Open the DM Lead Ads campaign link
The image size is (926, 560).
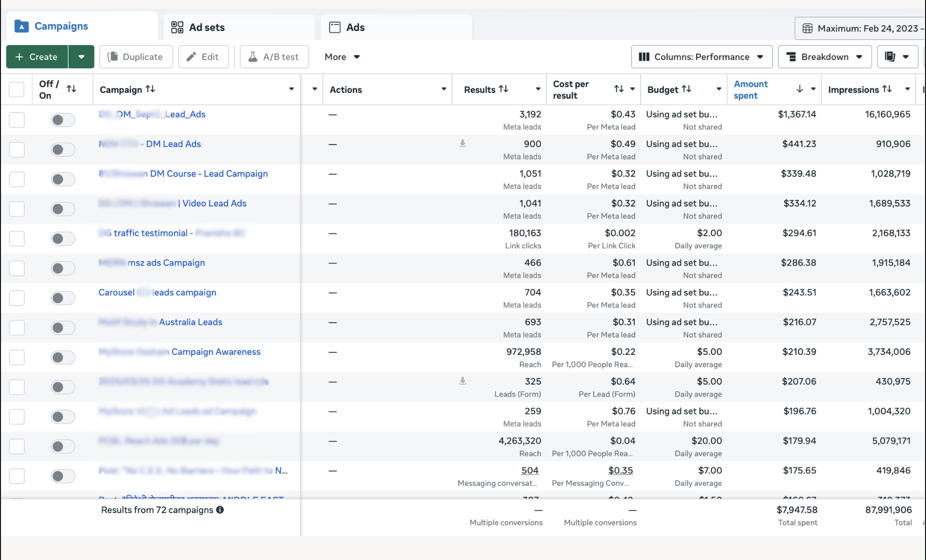click(x=150, y=144)
